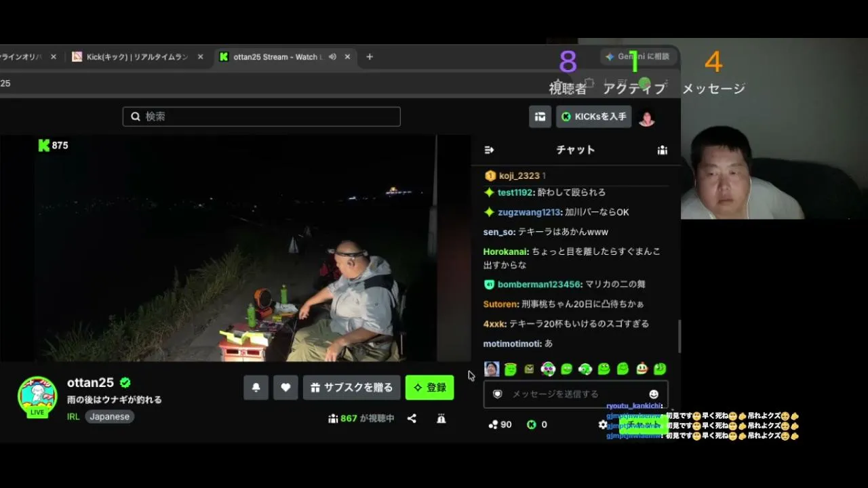This screenshot has width=868, height=488.
Task: Click the ottan25 channel name
Action: tap(90, 382)
